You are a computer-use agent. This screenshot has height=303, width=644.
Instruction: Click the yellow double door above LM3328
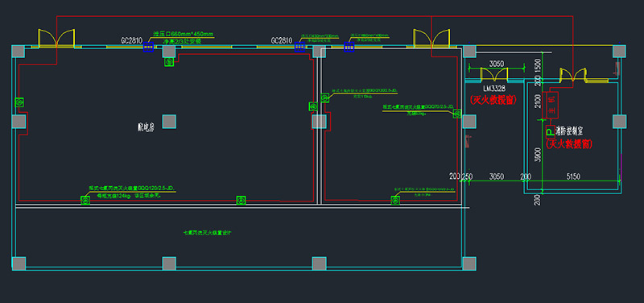tap(494, 74)
